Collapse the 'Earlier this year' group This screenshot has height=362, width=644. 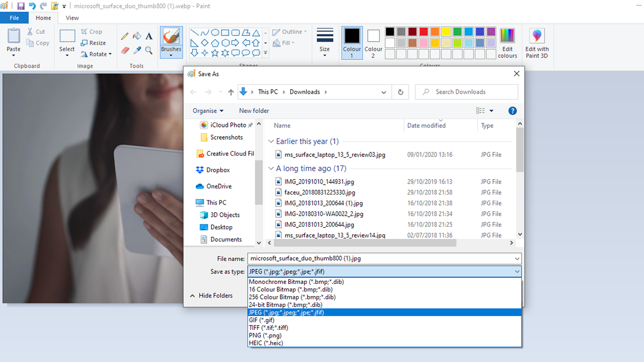pos(271,141)
